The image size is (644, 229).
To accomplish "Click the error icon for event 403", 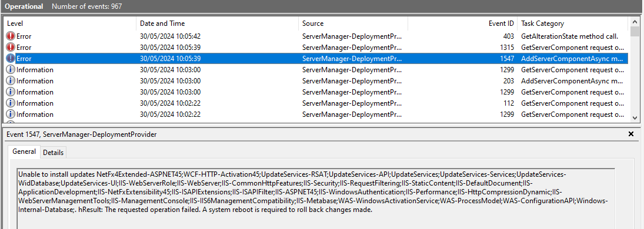I will pyautogui.click(x=10, y=36).
